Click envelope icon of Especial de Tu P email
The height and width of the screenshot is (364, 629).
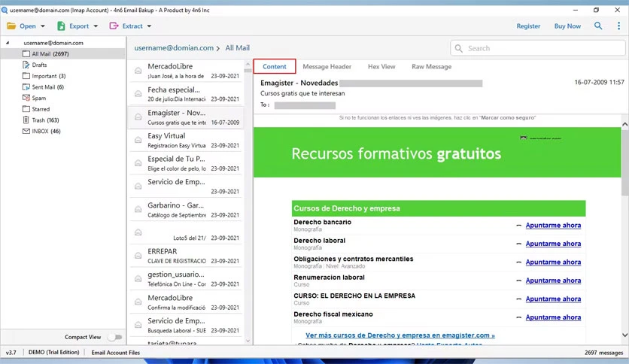click(138, 163)
